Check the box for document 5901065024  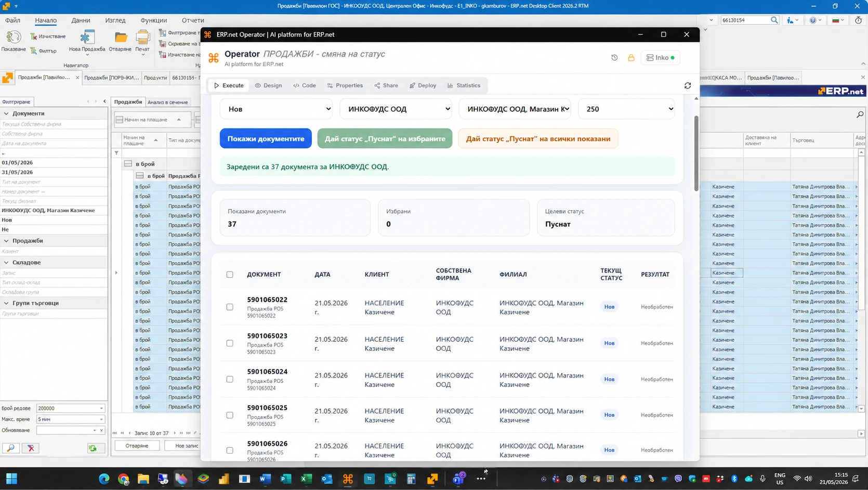(x=230, y=379)
